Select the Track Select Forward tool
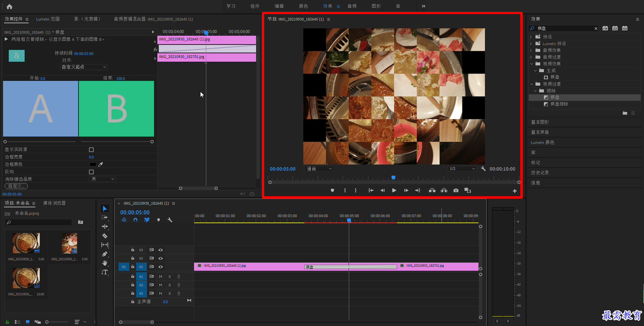Screen dimensions: 644x326 105,217
